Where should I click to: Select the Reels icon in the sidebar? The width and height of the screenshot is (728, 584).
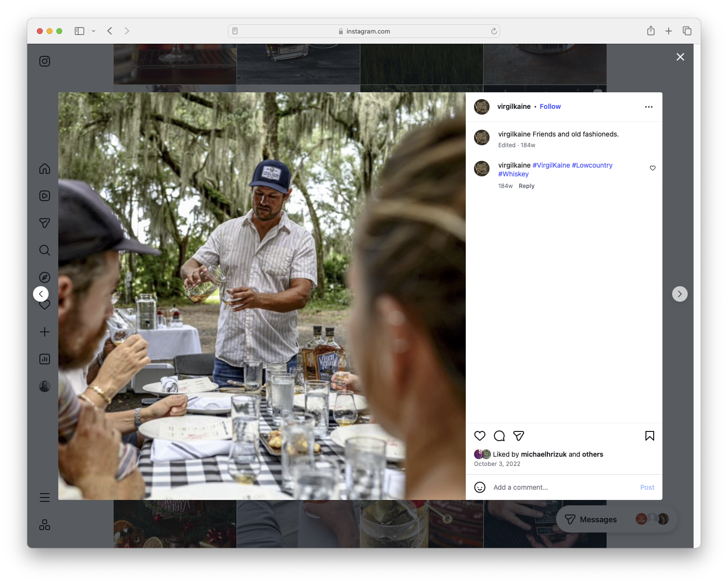click(x=44, y=196)
